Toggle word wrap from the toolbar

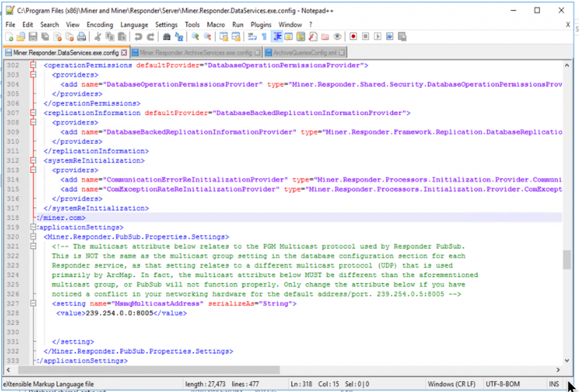pos(251,36)
